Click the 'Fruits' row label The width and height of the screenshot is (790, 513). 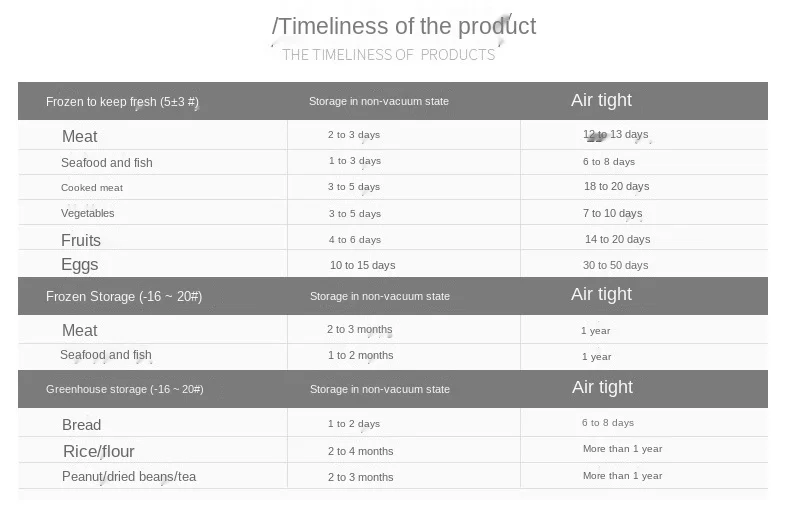pos(81,240)
